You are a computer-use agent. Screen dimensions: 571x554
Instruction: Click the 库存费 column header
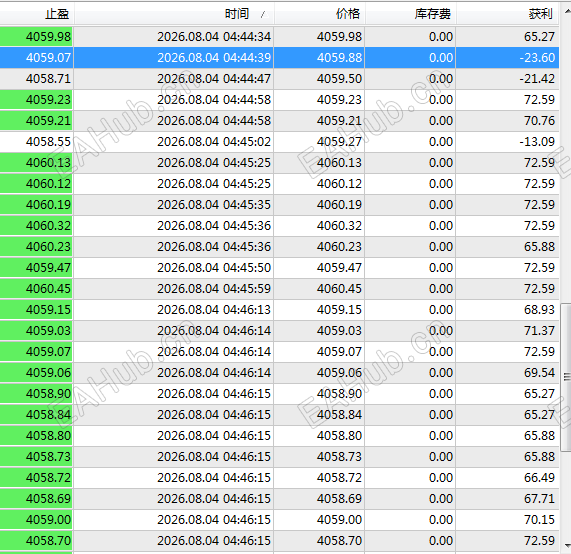410,14
